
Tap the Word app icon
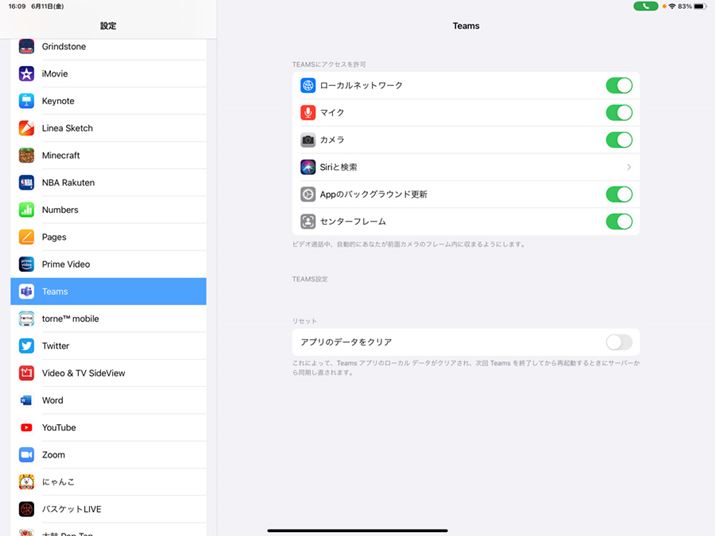[26, 401]
